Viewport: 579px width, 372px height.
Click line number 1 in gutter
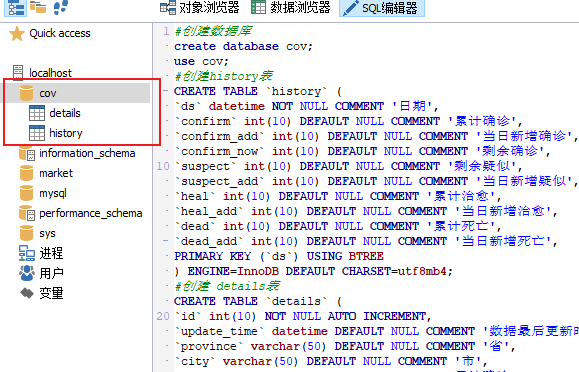click(x=166, y=31)
